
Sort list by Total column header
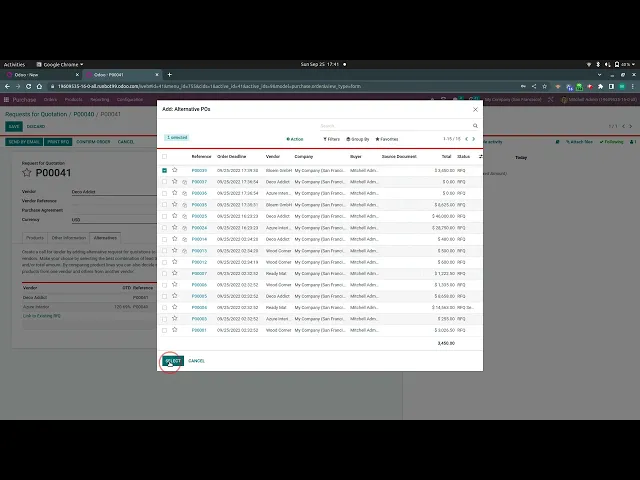446,156
